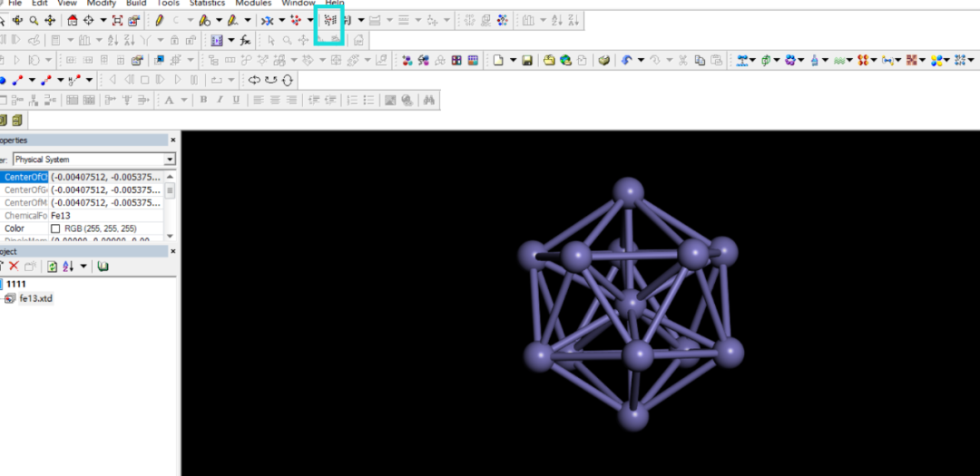980x476 pixels.
Task: Click the colorful grid periodic table icon
Action: (473, 61)
